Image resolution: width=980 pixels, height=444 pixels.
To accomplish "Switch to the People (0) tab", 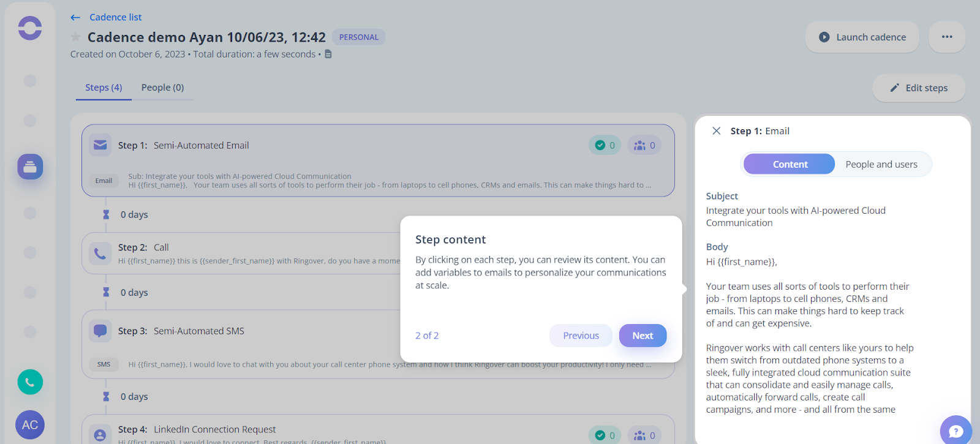I will pos(162,88).
